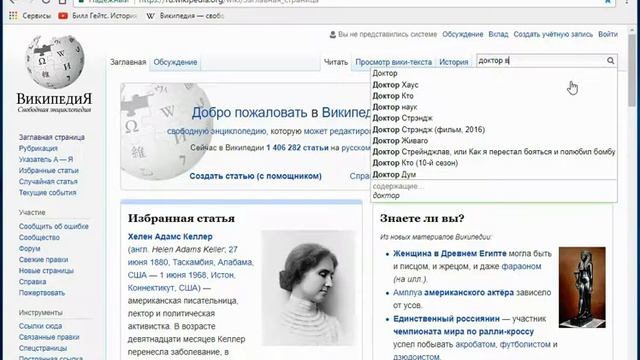640x360 pixels.
Task: Open 'Википедию' link in welcome heading
Action: click(346, 112)
